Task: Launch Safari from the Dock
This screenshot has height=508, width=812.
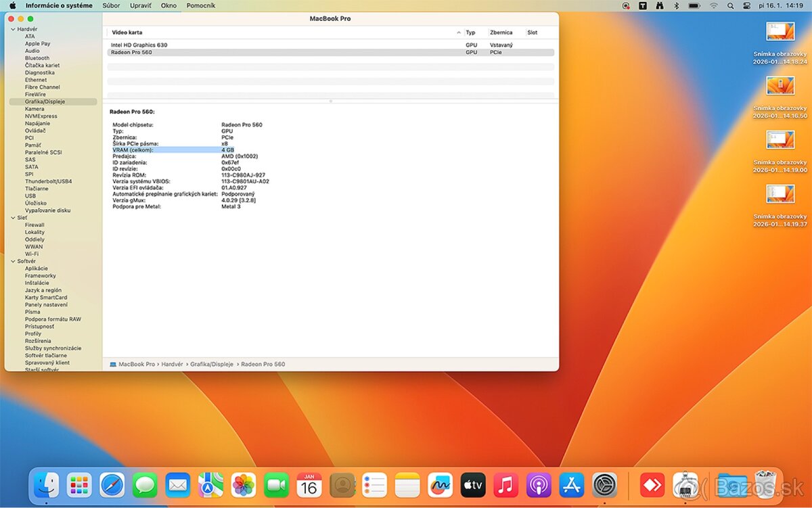Action: click(112, 485)
